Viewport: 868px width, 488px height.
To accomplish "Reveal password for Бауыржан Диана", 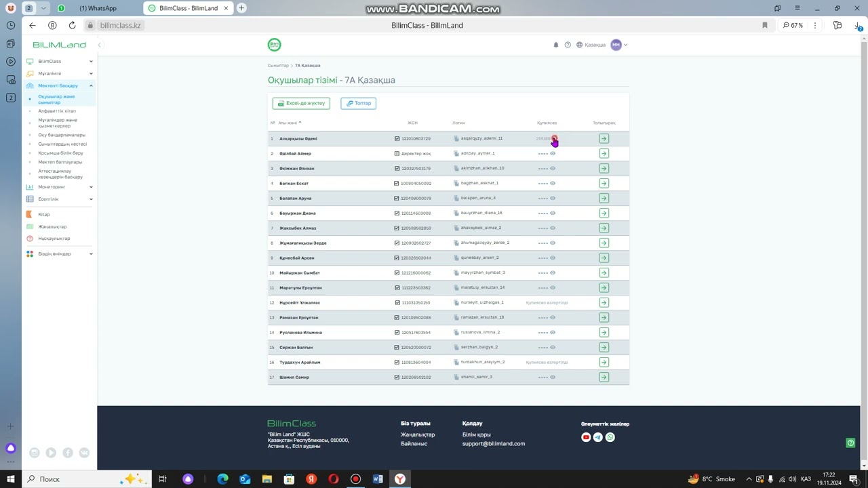I will click(553, 213).
